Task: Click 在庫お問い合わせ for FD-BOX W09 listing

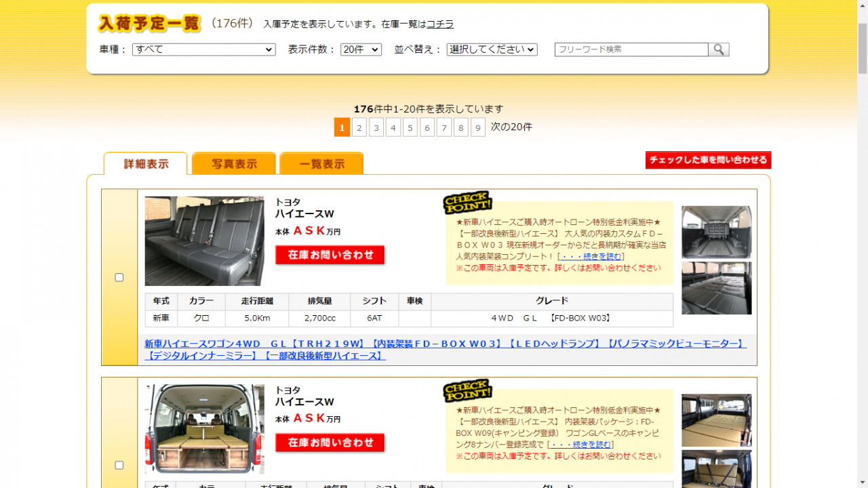Action: click(330, 443)
